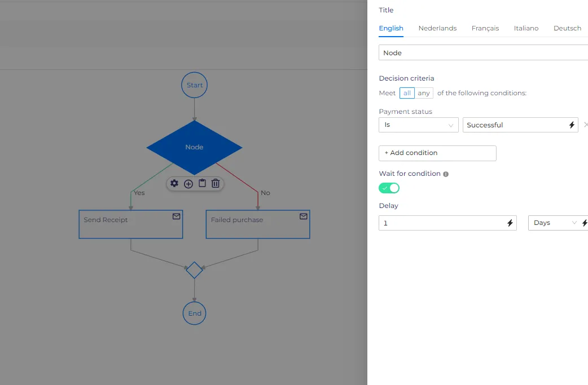Select the small merge diamond node

[194, 270]
